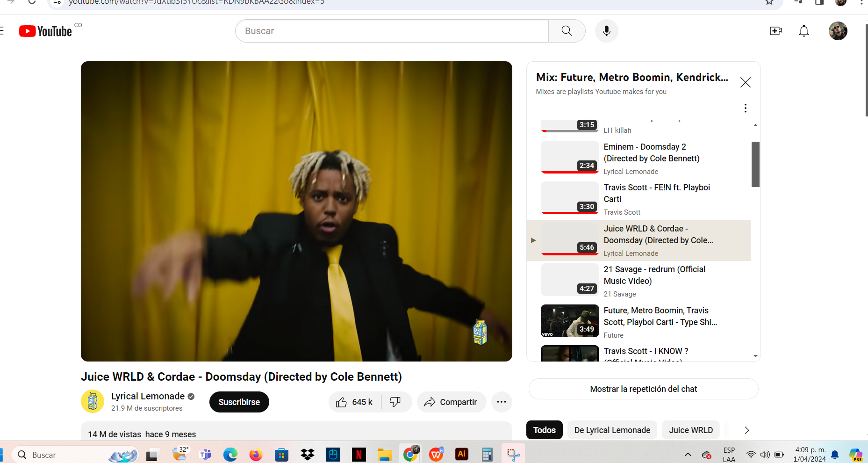Viewport: 868px width, 463px height.
Task: Open the account avatar menu
Action: (838, 31)
